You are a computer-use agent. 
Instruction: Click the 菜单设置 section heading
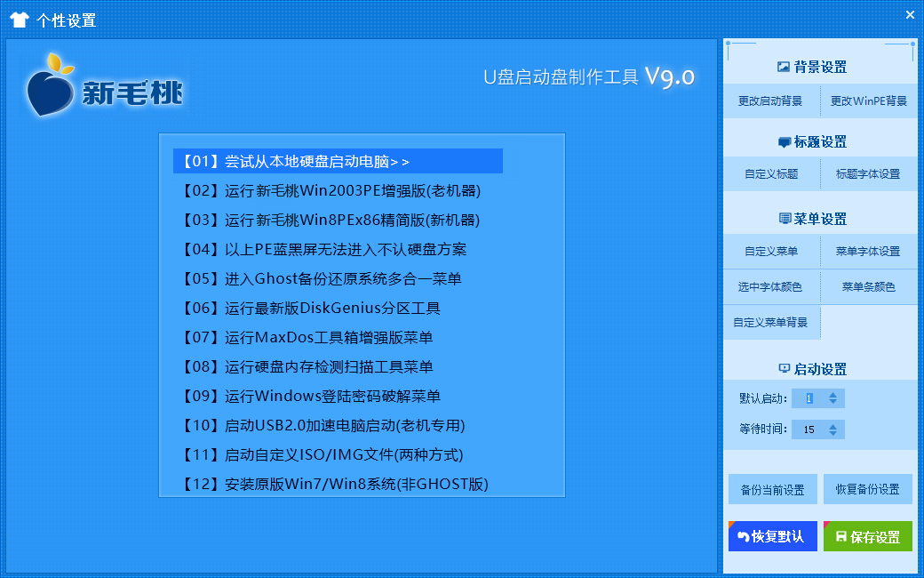(x=820, y=220)
